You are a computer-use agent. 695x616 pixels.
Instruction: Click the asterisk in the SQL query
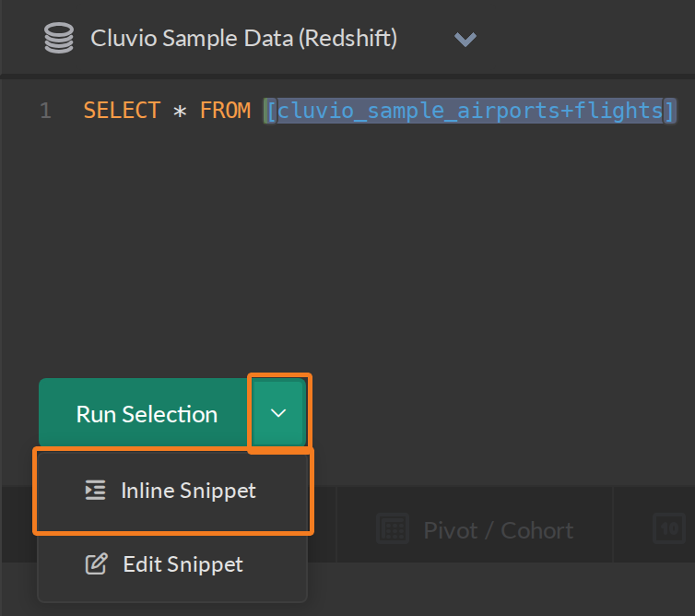coord(180,112)
